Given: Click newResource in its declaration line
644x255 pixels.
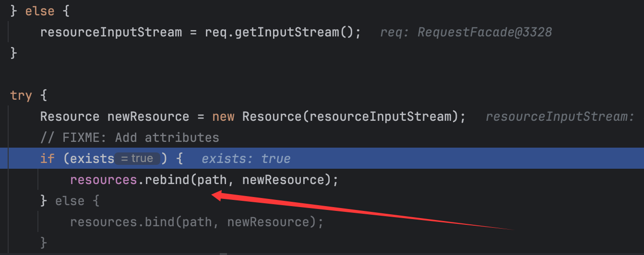Looking at the screenshot, I should point(148,116).
